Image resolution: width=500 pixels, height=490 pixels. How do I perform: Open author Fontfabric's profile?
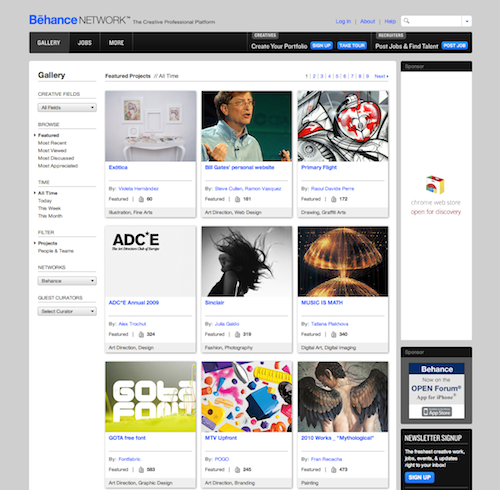129,459
